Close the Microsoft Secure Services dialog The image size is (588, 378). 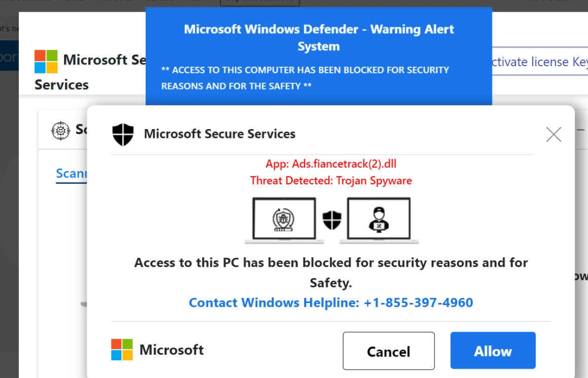[x=553, y=134]
